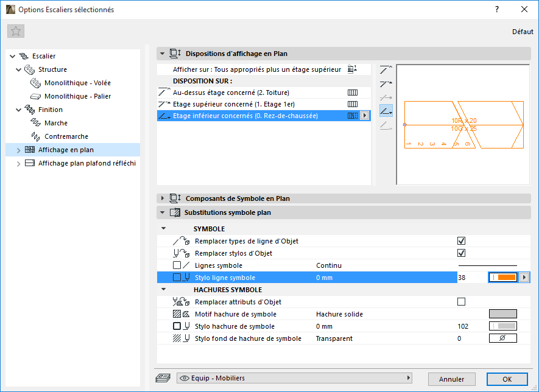Viewport: 539px width, 392px height.
Task: Click the Lignes symbole line preview
Action: [x=487, y=265]
